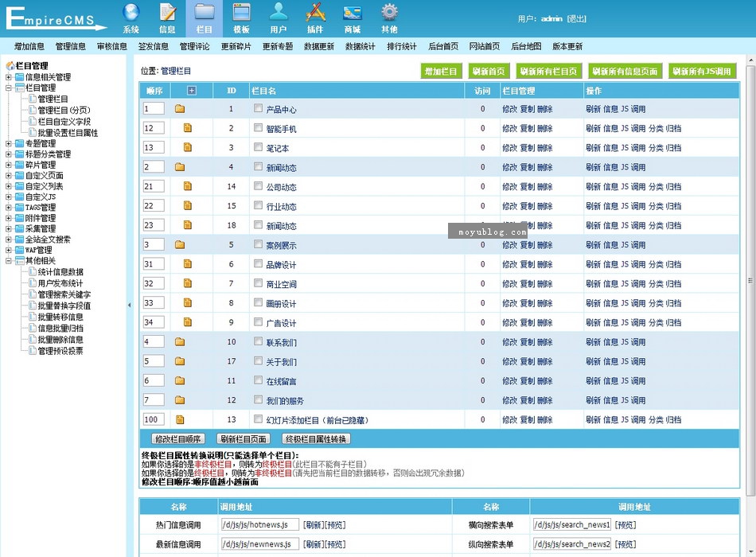Expand the TAGS管理 tree node
Viewport: 756px width, 557px height.
[x=8, y=208]
